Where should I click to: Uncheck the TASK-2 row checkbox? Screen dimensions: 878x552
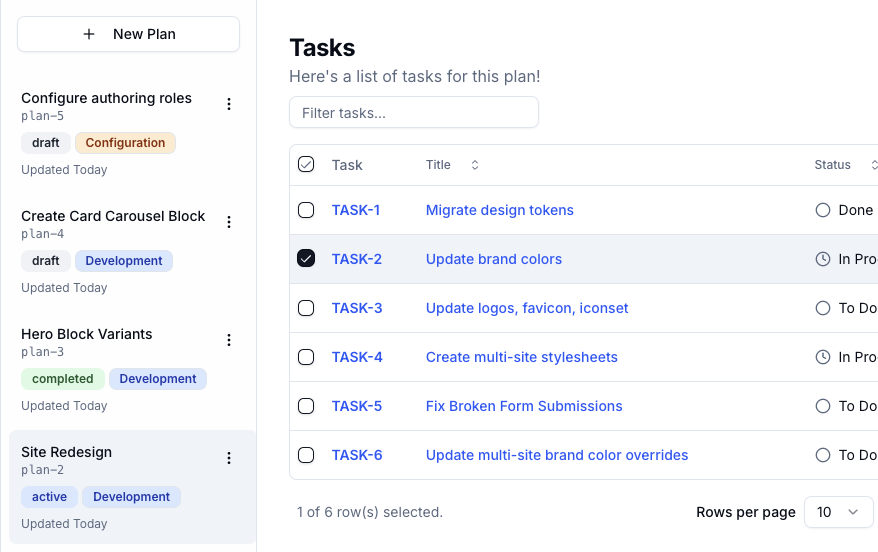coord(306,259)
